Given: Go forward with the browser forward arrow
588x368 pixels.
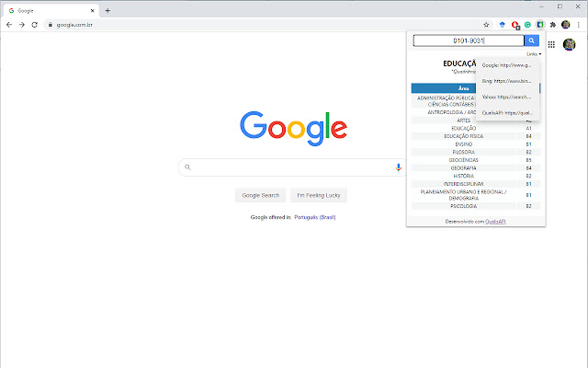Looking at the screenshot, I should (22, 25).
